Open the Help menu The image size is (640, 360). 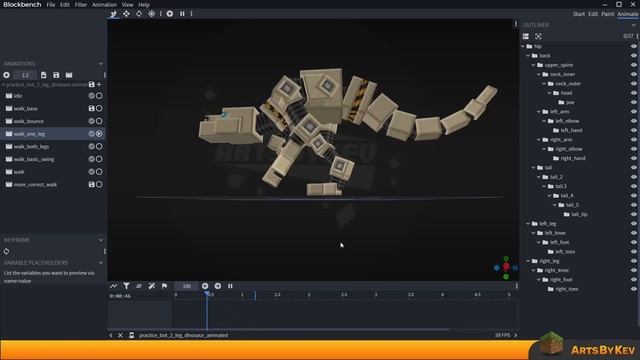[x=144, y=5]
